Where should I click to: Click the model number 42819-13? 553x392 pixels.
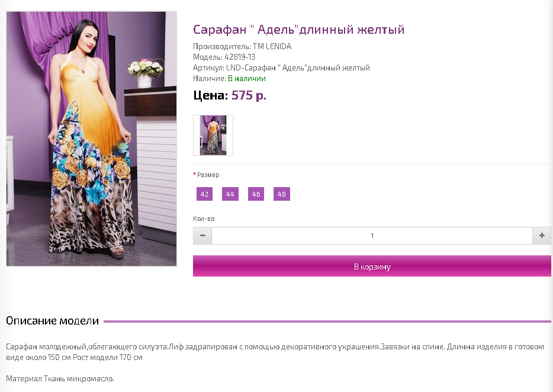pyautogui.click(x=239, y=57)
